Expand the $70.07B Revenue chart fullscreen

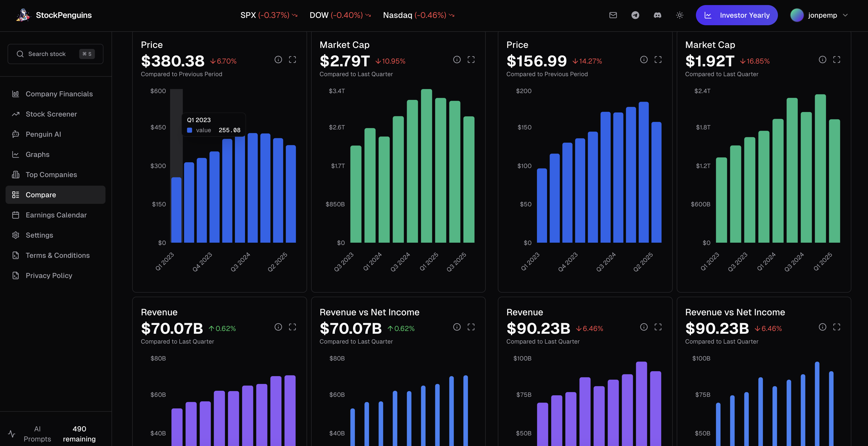[292, 327]
